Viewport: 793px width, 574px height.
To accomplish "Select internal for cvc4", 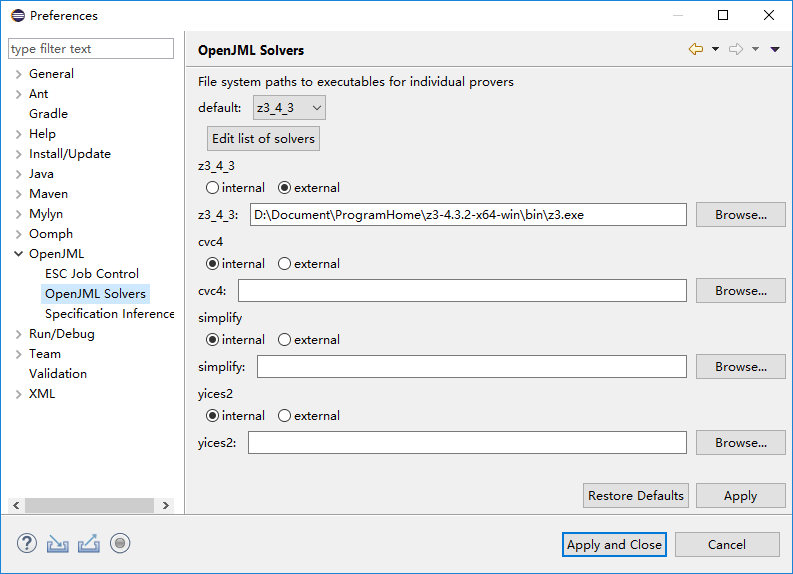I will tap(212, 263).
